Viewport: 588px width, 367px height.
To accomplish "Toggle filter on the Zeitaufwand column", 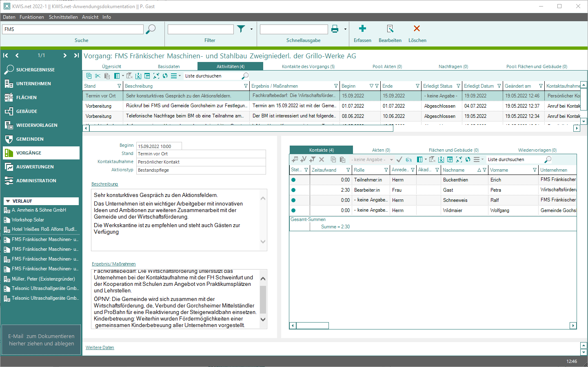I will 348,170.
